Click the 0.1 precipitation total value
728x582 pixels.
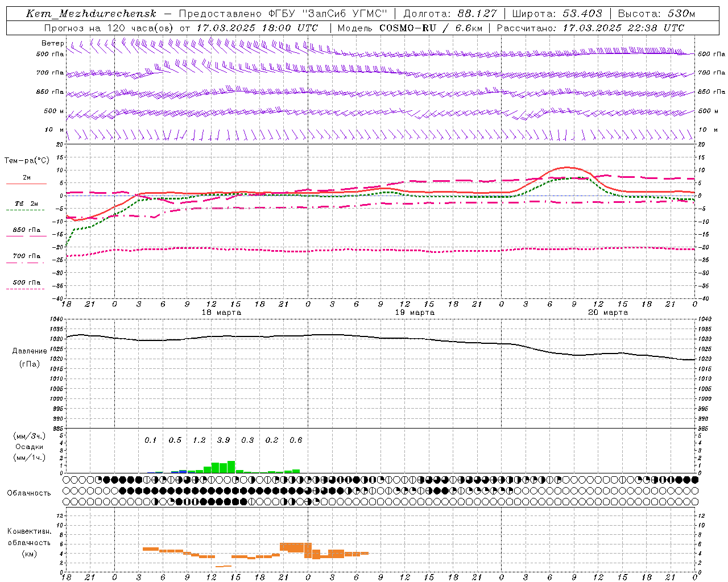(150, 440)
